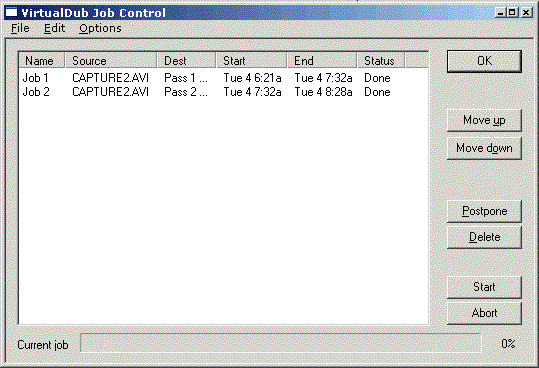This screenshot has width=539, height=368.
Task: Click the Delete button
Action: [484, 237]
